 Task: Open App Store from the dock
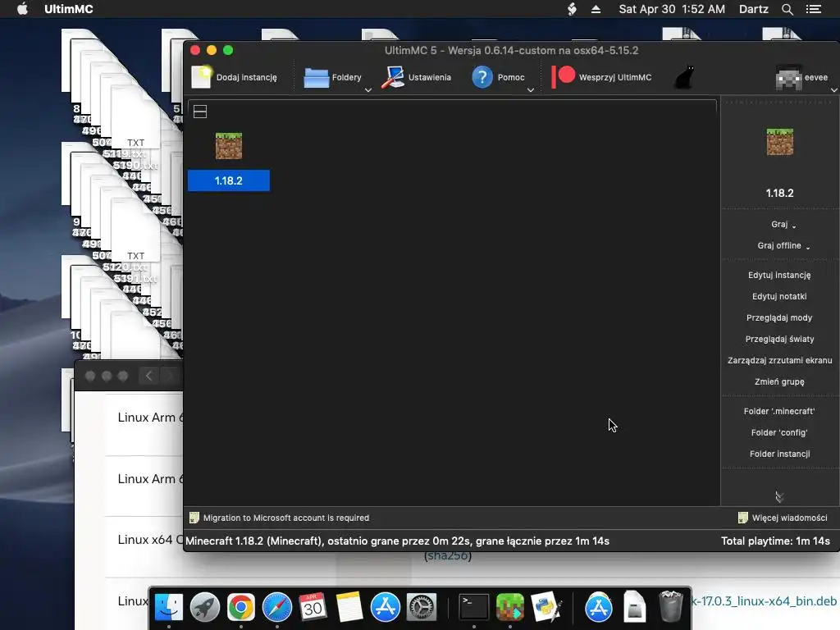coord(386,608)
